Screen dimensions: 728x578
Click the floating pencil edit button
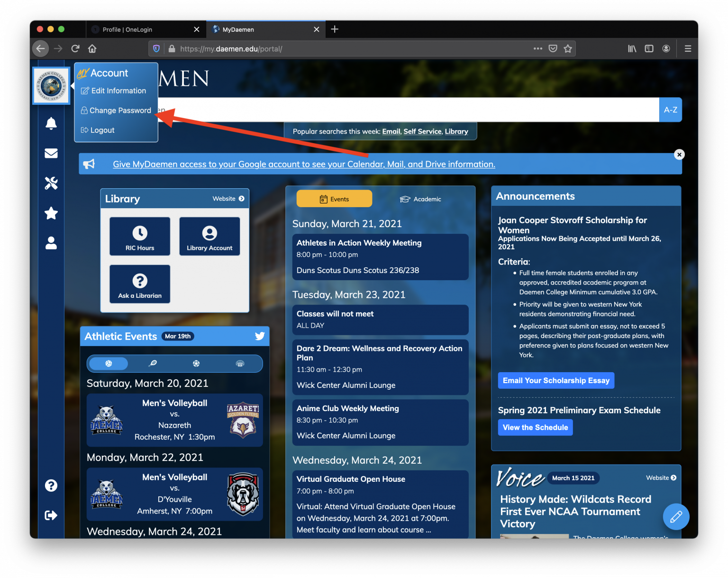click(x=676, y=517)
